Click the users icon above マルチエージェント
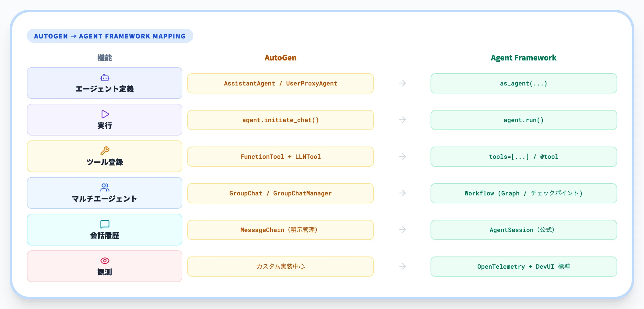Viewport: 644px width, 309px height. (x=105, y=187)
